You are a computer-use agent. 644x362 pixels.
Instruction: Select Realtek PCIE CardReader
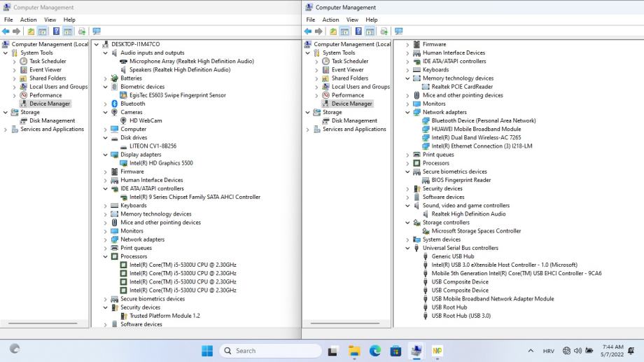coord(462,86)
